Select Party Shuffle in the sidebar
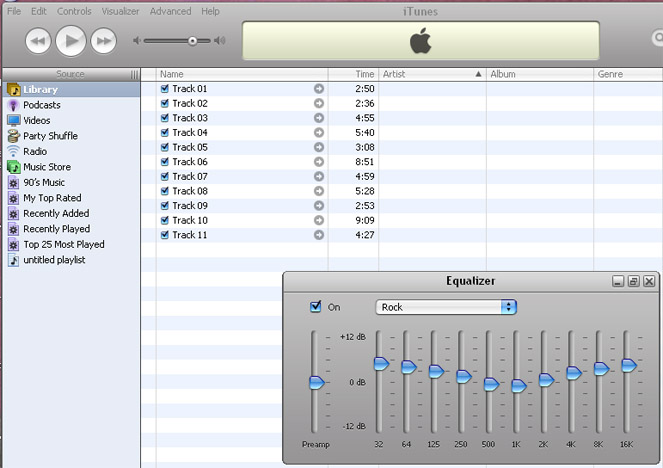This screenshot has height=468, width=663. [x=50, y=136]
